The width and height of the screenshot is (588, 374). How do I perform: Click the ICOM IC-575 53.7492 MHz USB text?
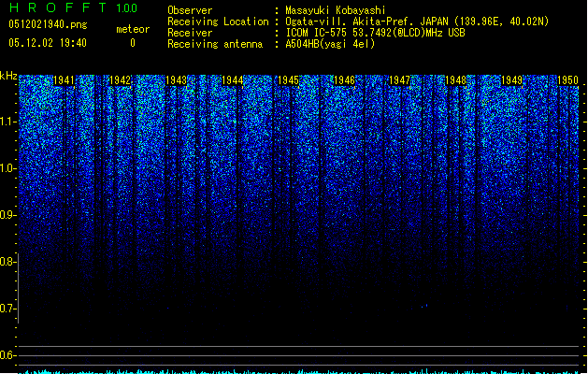(375, 33)
